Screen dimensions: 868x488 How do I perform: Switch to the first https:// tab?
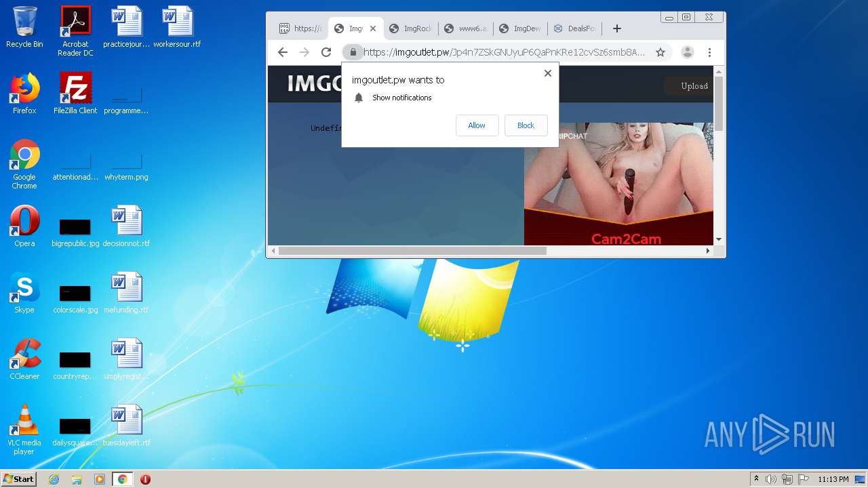pyautogui.click(x=301, y=28)
